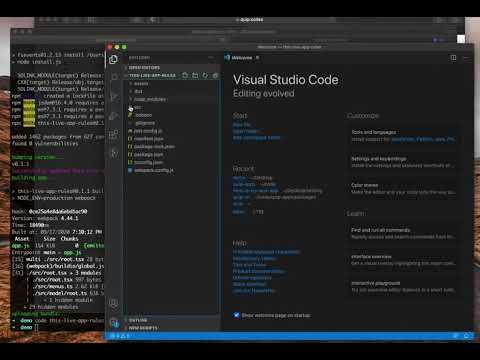Open the Explorer view in the activity bar
Viewport: 480px width, 360px height.
pos(113,60)
